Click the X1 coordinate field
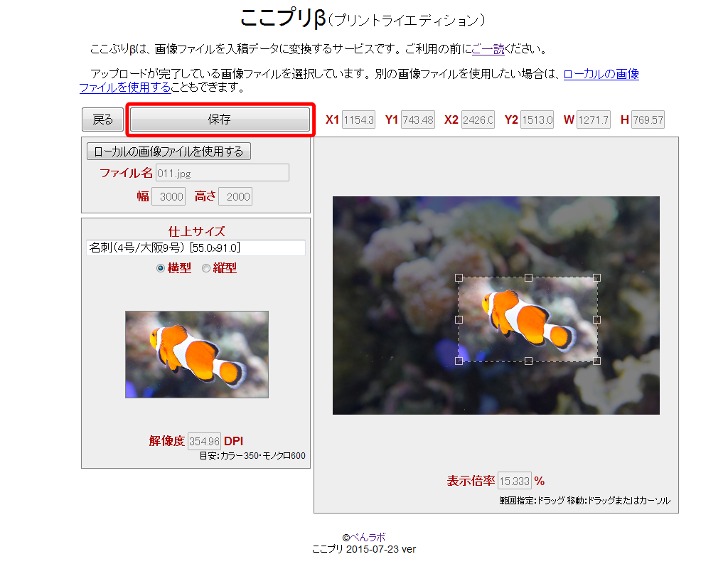 click(359, 119)
